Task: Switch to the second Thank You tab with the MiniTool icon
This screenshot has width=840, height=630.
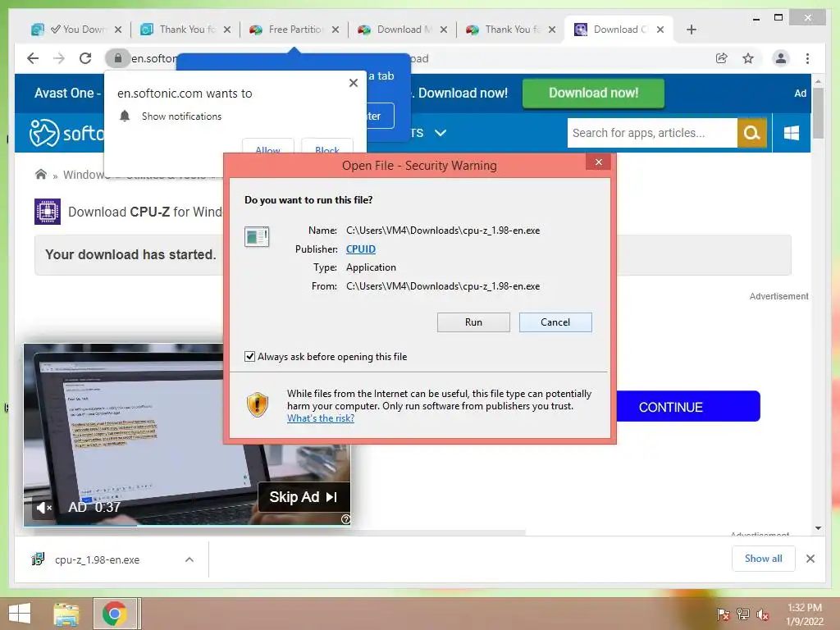Action: point(510,30)
